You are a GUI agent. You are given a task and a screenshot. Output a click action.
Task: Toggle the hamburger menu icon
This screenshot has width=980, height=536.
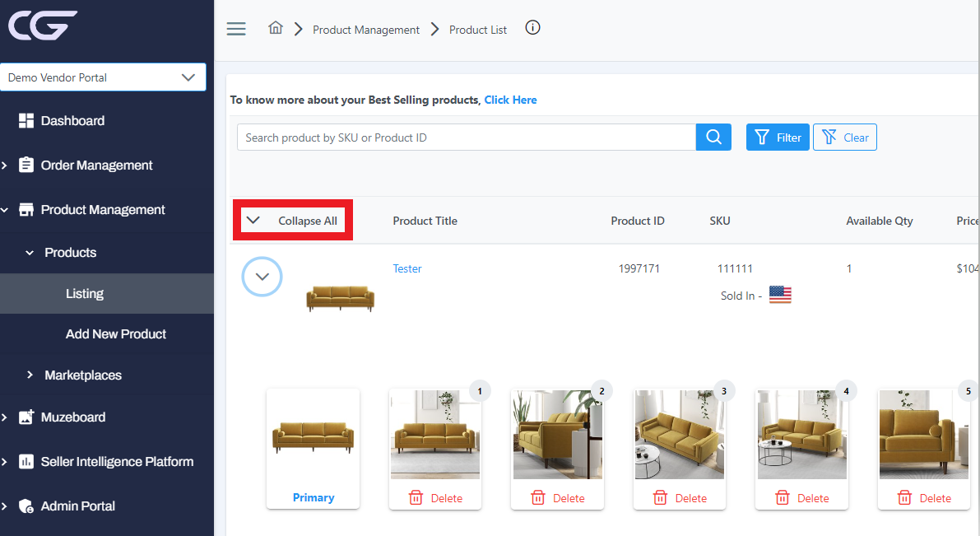click(235, 29)
